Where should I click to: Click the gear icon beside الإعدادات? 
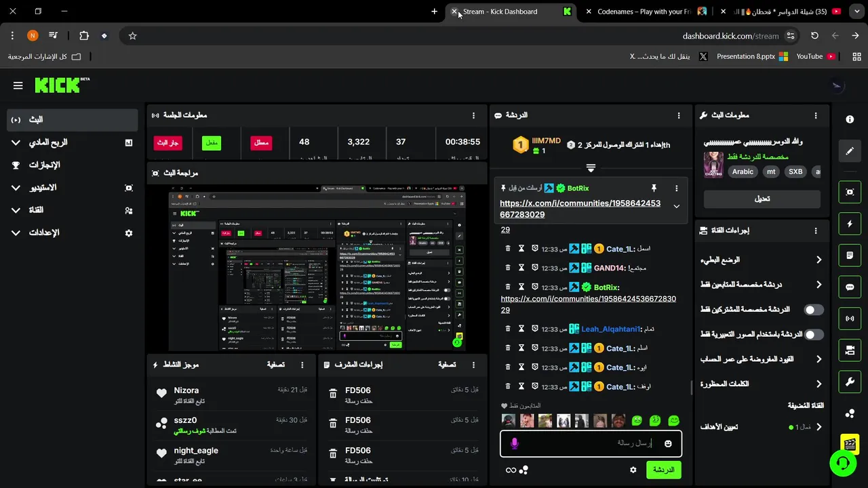(x=129, y=232)
